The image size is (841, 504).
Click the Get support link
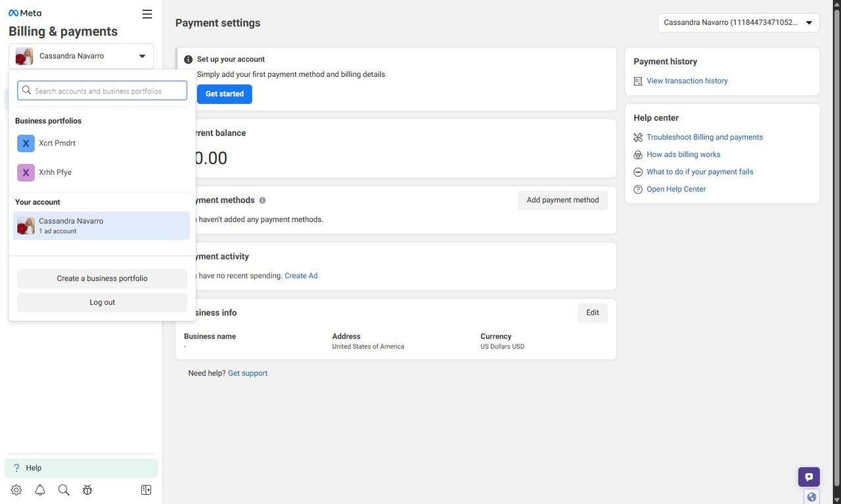pos(248,373)
